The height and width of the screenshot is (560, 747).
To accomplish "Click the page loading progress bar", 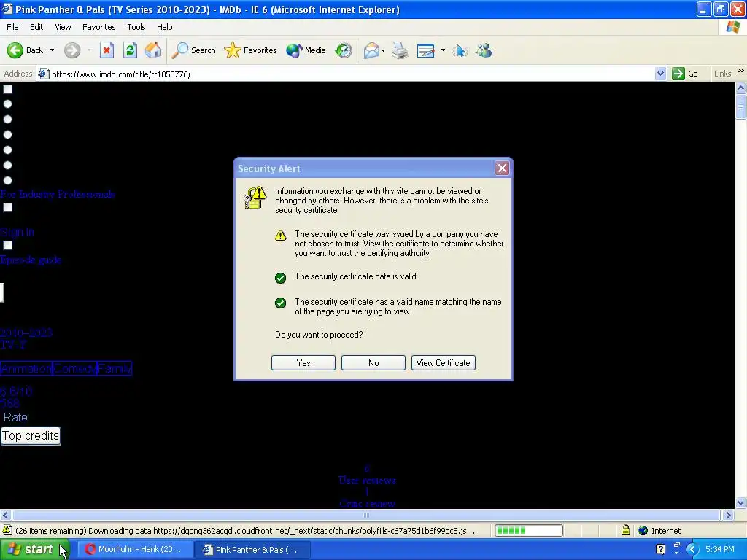I will 529,531.
